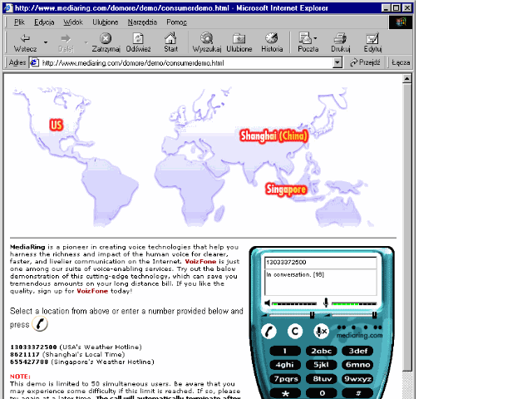Viewport: 532px width, 399px height.
Task: Tap keypad button 3def
Action: tap(357, 351)
